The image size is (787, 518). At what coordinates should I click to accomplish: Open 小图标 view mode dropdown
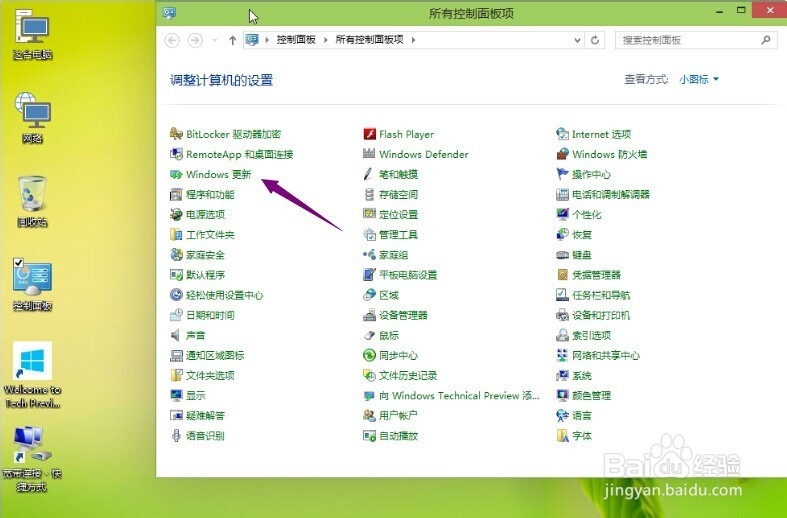(699, 79)
